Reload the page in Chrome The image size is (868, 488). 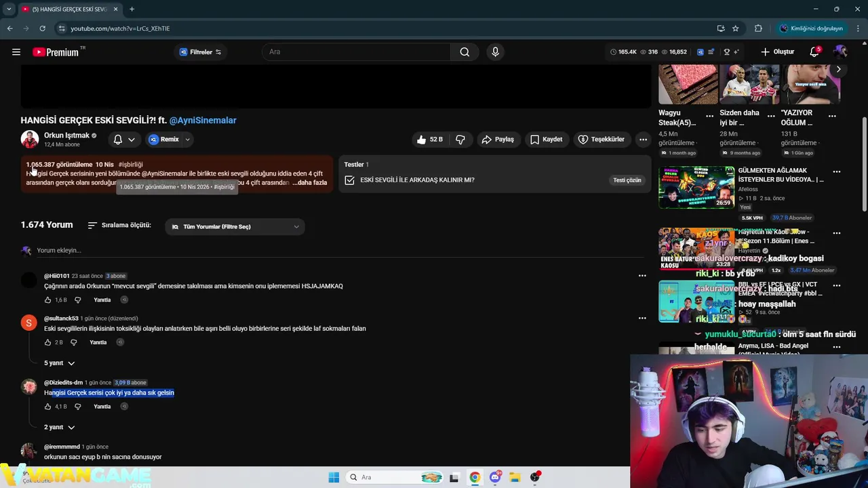click(x=42, y=28)
